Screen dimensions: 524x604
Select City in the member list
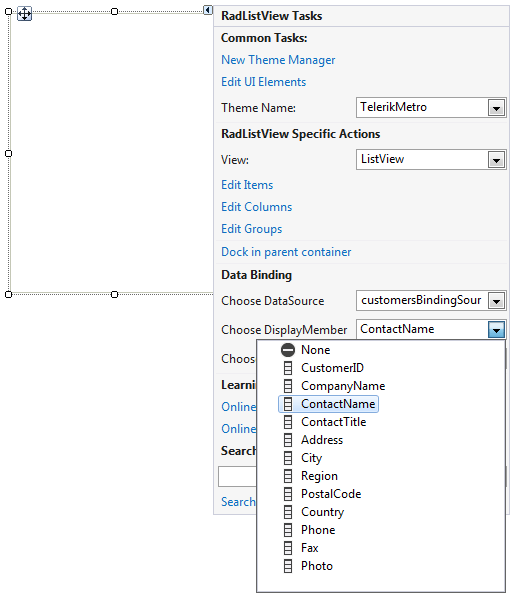coord(311,458)
